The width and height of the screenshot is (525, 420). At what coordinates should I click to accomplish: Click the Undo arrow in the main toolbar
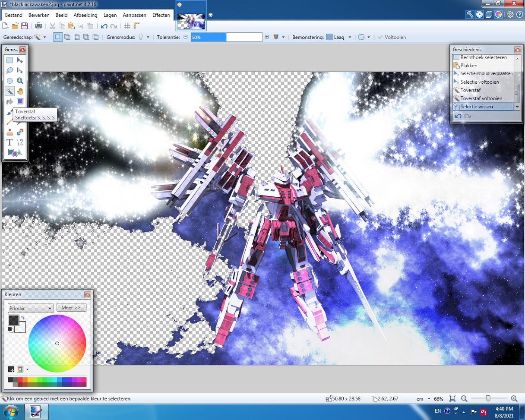pyautogui.click(x=104, y=26)
